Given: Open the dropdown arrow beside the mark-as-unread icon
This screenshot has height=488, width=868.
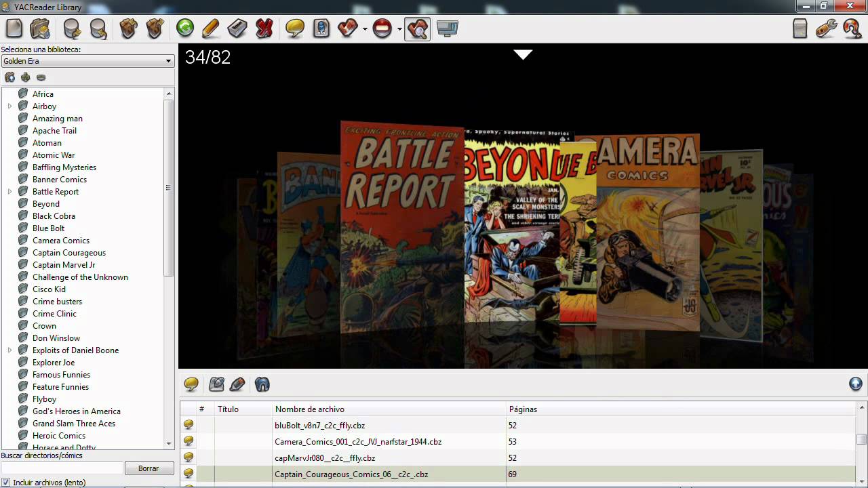Looking at the screenshot, I should [x=399, y=29].
